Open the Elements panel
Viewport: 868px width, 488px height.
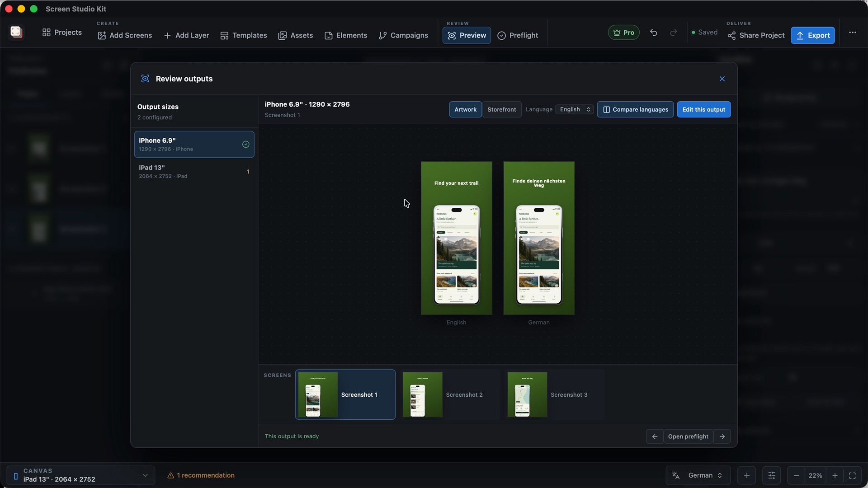[346, 35]
